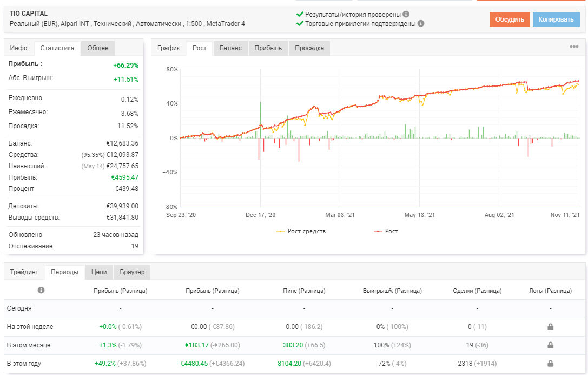The width and height of the screenshot is (588, 375).
Task: Click the 2318 yearly trades cell
Action: (477, 364)
